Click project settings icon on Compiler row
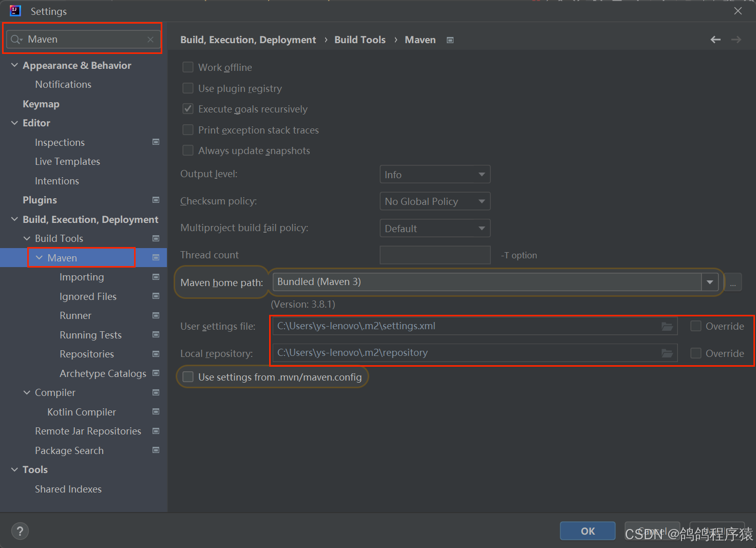The height and width of the screenshot is (548, 756). (156, 392)
